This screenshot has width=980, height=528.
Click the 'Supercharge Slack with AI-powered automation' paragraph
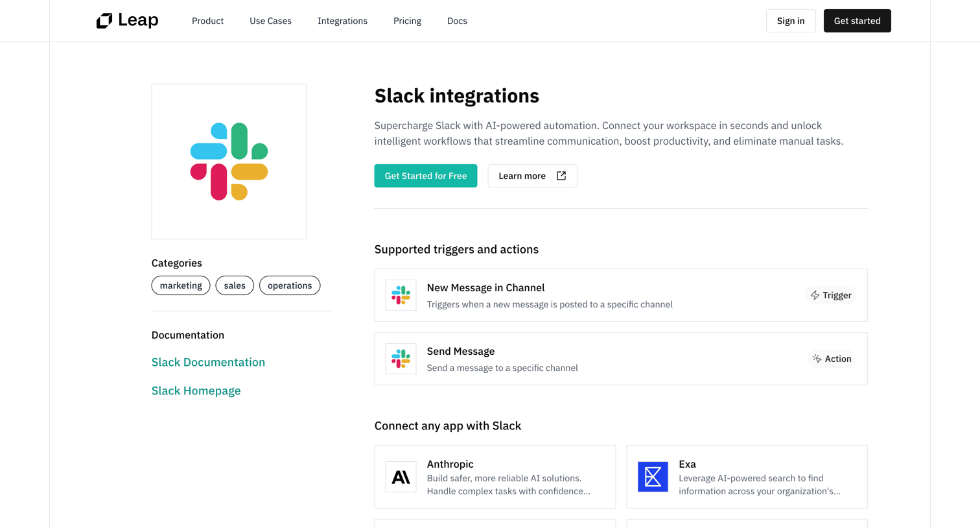click(609, 133)
